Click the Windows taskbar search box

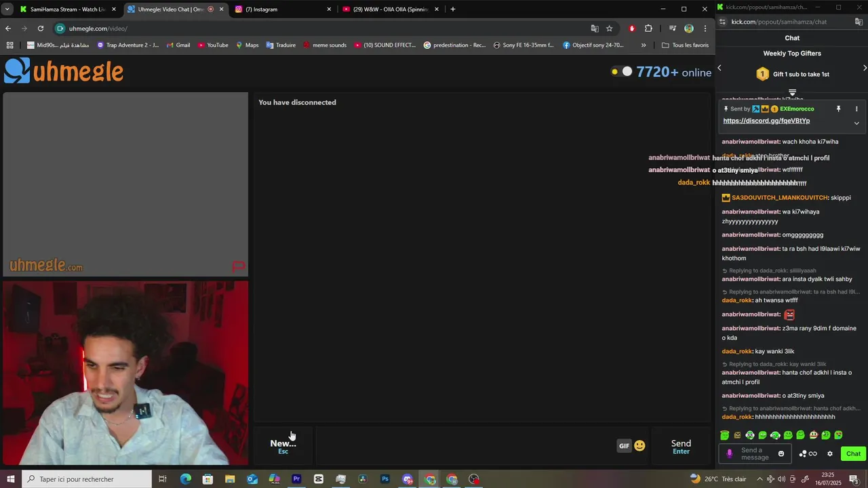click(x=87, y=479)
